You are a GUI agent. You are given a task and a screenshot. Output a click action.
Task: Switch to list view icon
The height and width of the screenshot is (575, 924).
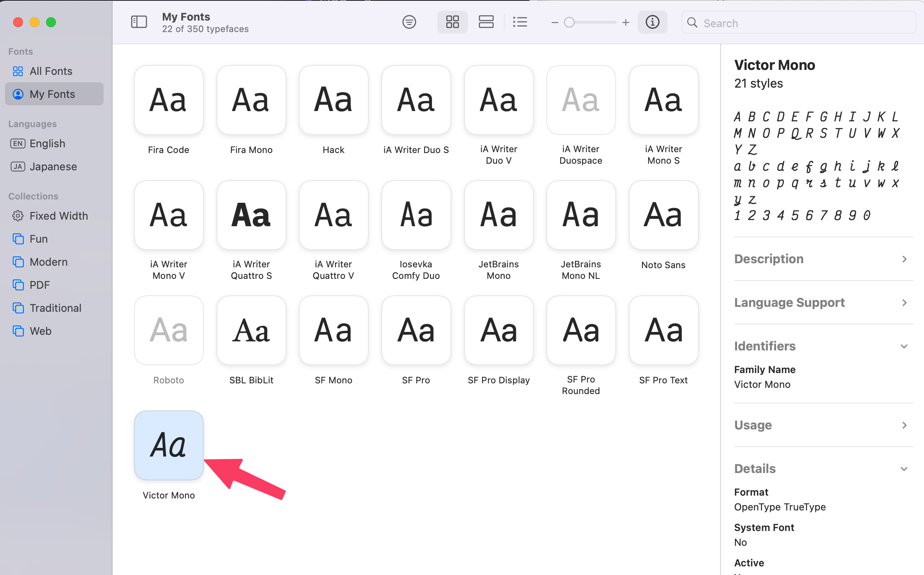[x=520, y=22]
